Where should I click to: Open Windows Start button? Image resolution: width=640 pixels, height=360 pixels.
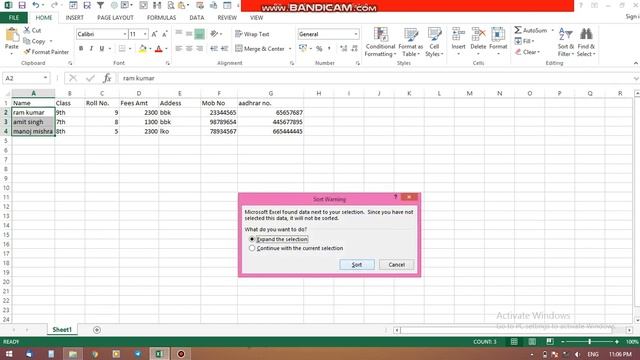9,354
